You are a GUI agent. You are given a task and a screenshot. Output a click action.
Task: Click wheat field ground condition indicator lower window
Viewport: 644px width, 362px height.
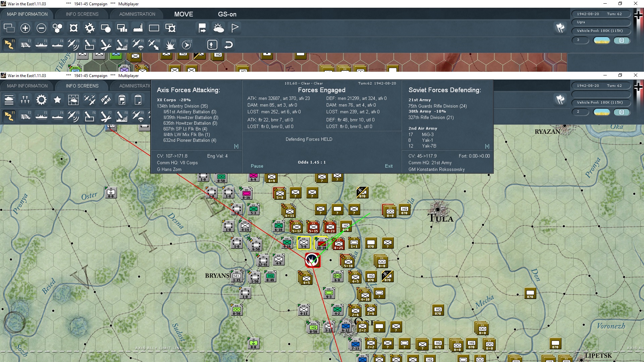(602, 112)
